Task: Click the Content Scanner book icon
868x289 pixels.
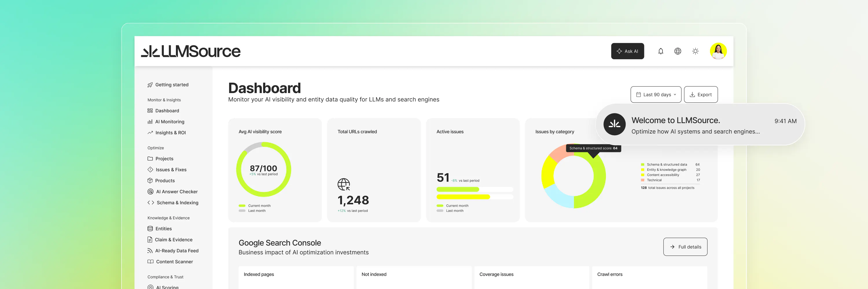Action: (x=150, y=262)
